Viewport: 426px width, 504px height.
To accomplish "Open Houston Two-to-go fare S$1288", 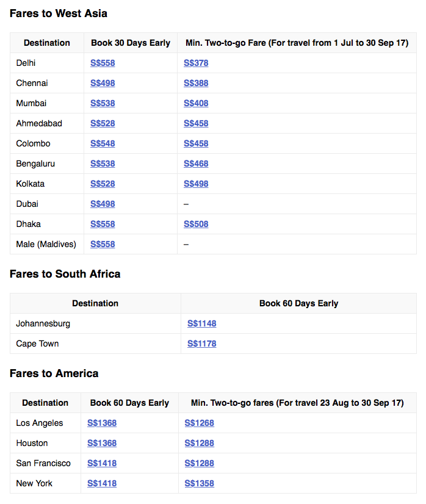I will tap(200, 443).
